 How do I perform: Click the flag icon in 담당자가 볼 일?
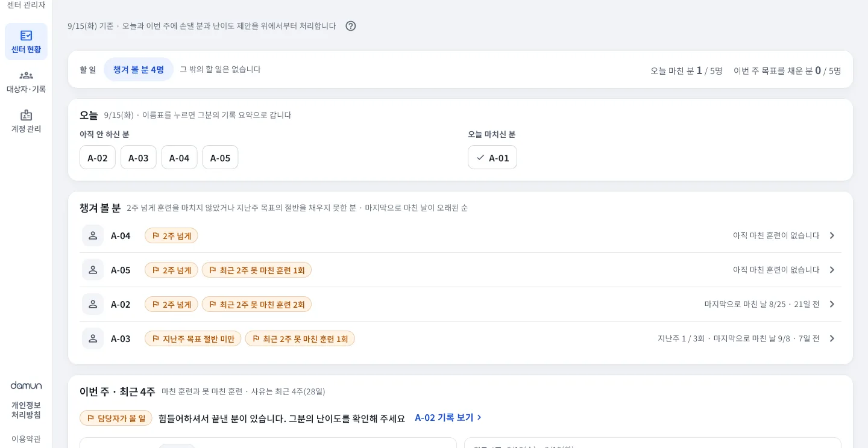(90, 418)
